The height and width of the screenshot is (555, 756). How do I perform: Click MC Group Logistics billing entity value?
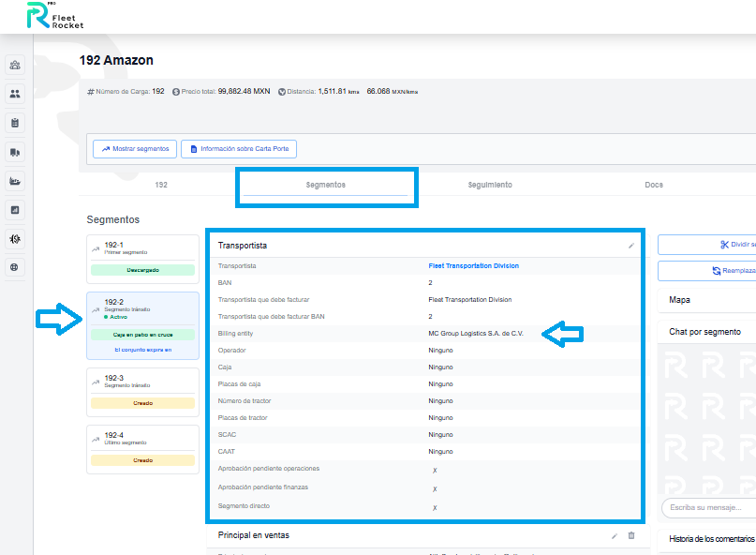pos(475,334)
